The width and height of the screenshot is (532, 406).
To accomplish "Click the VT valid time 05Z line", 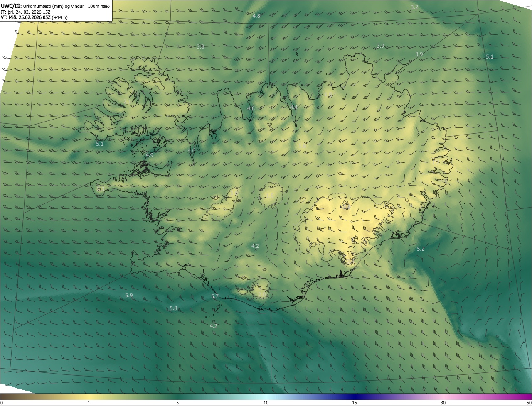I will [x=34, y=17].
